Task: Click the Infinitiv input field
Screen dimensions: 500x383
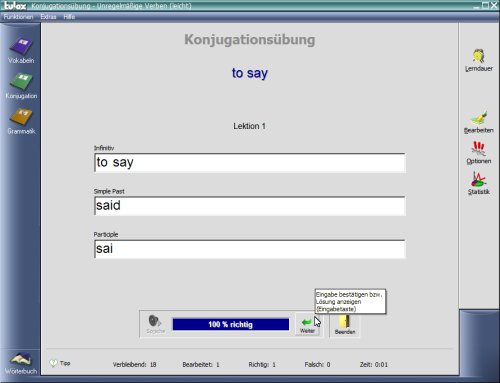Action: click(x=250, y=163)
